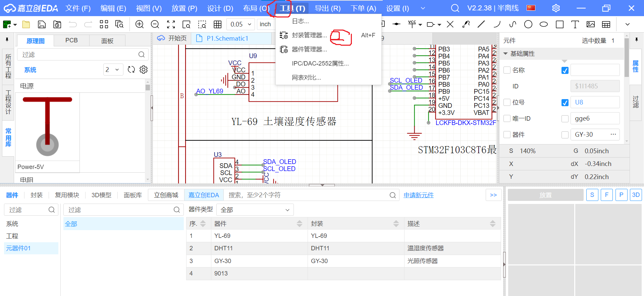Click the search magnifier in title bar
The width and height of the screenshot is (644, 296).
pos(455,8)
